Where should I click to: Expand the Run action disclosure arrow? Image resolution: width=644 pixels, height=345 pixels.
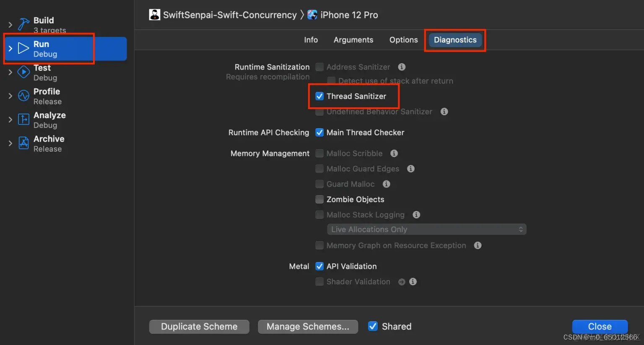(10, 49)
